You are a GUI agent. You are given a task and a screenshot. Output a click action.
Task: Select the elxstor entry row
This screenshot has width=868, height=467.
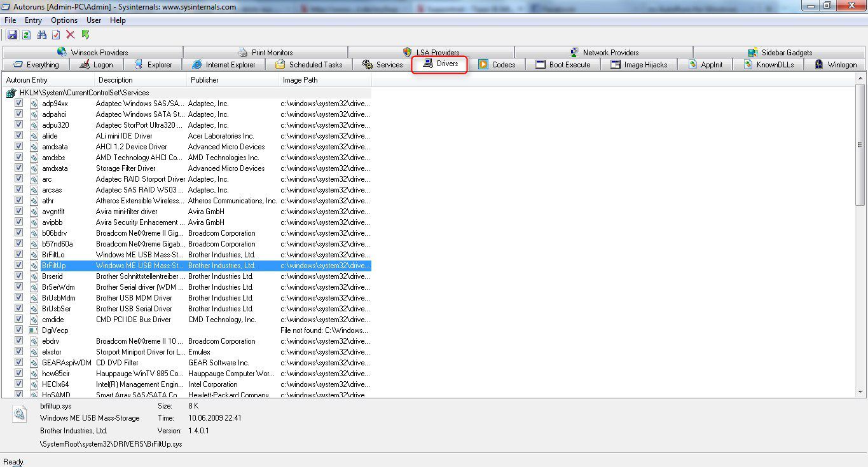point(187,352)
